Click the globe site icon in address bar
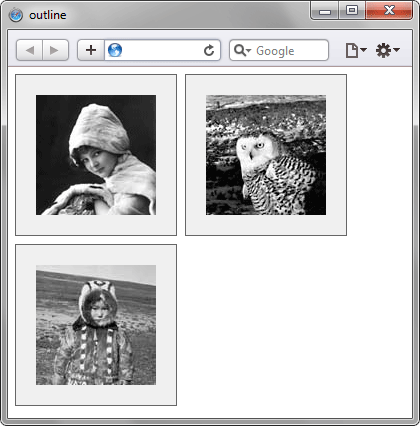The width and height of the screenshot is (420, 426). pos(115,50)
